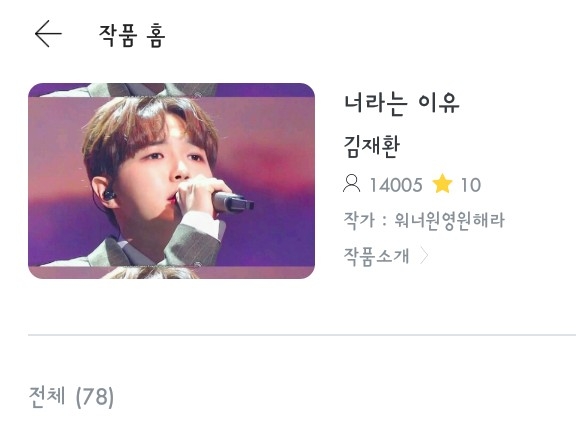Tap the reader count 14005

[396, 185]
